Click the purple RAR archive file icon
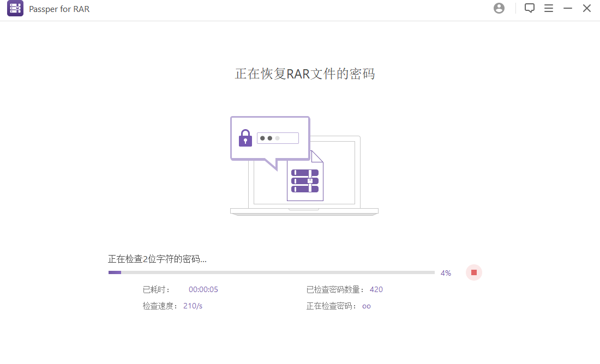The height and width of the screenshot is (364, 600). (305, 180)
